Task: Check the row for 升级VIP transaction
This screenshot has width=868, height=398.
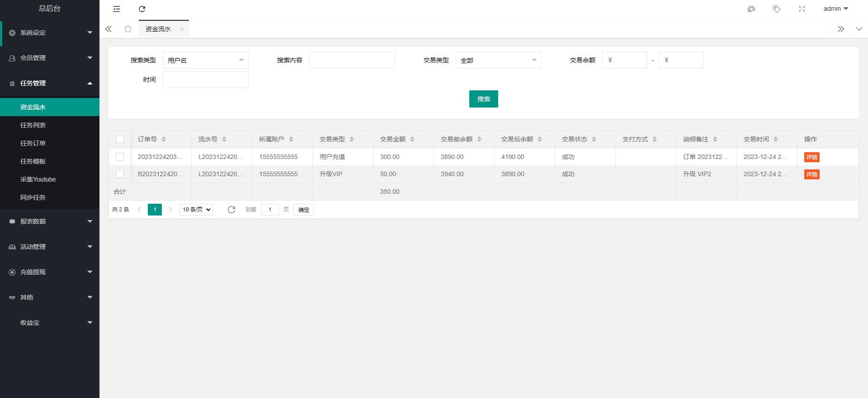Action: (120, 174)
